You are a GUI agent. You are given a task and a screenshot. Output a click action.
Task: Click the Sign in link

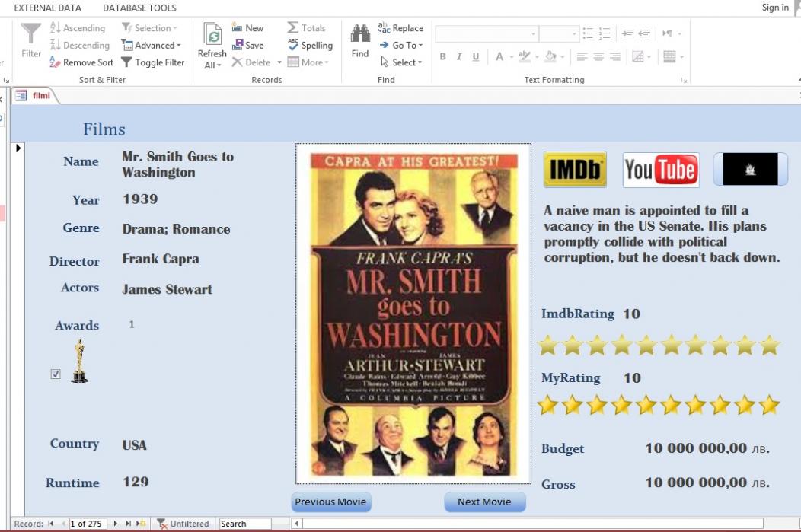(x=775, y=7)
